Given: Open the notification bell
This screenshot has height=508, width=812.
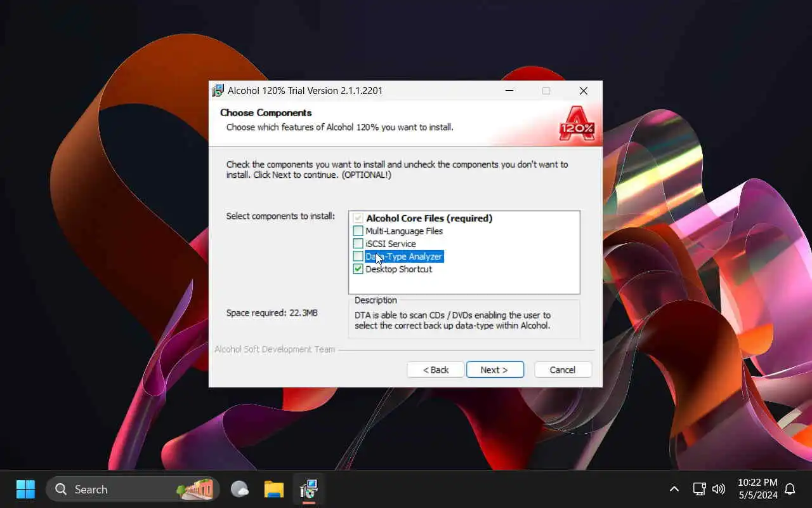Looking at the screenshot, I should coord(790,489).
